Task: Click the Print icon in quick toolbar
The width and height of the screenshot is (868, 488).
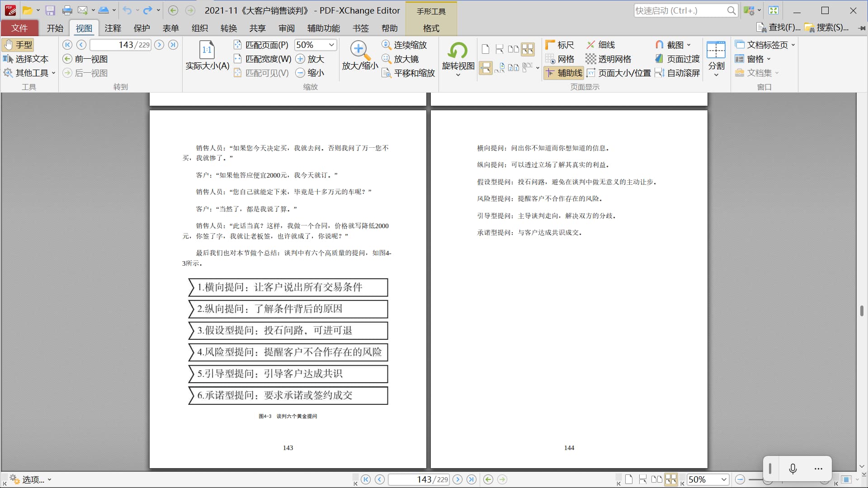Action: coord(67,10)
